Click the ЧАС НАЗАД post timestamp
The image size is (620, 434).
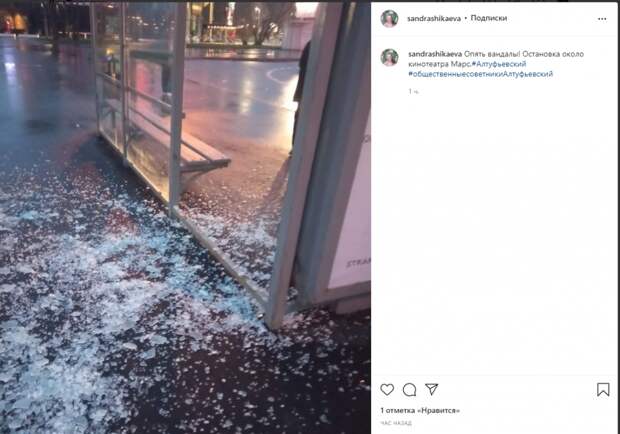coord(396,423)
